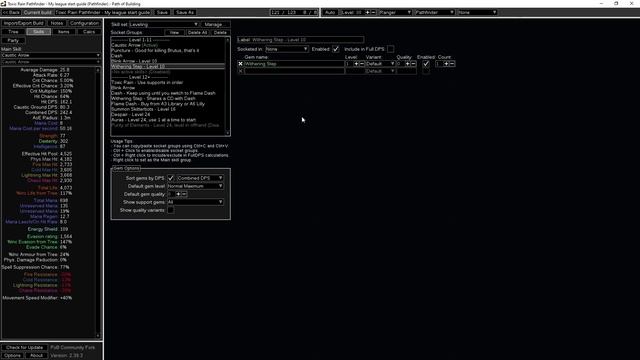Screen dimensions: 640x360
Task: Decrease character level with the minus in the top bar
Action: pyautogui.click(x=373, y=13)
